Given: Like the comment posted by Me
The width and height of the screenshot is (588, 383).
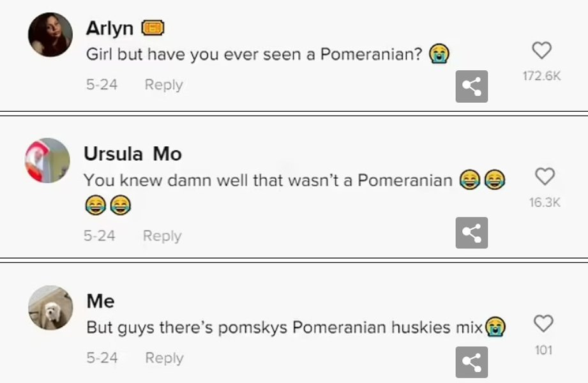Looking at the screenshot, I should 543,324.
